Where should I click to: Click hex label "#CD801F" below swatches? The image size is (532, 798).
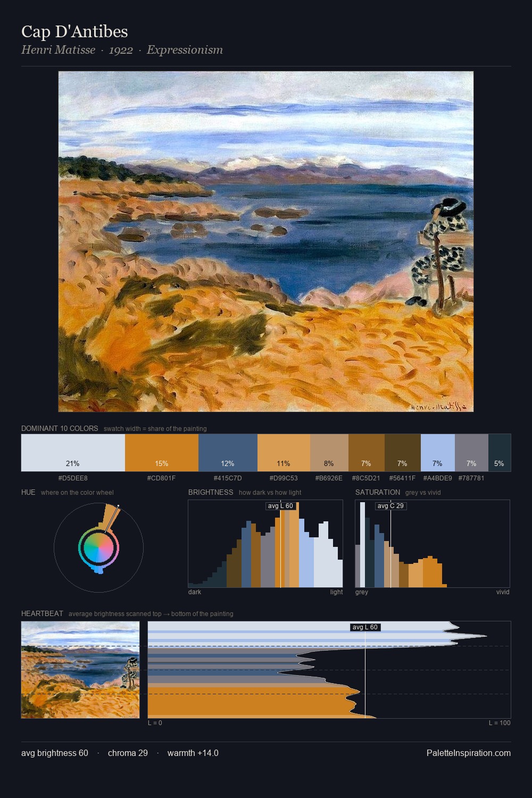162,478
